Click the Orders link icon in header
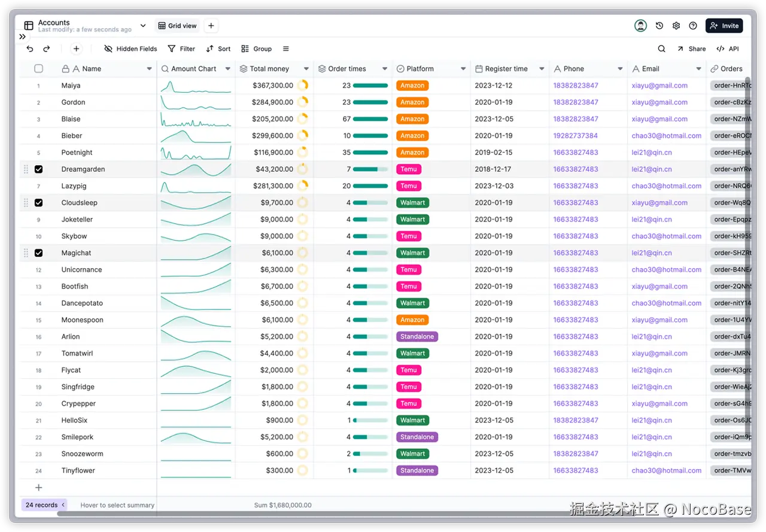The width and height of the screenshot is (766, 532). tap(715, 69)
